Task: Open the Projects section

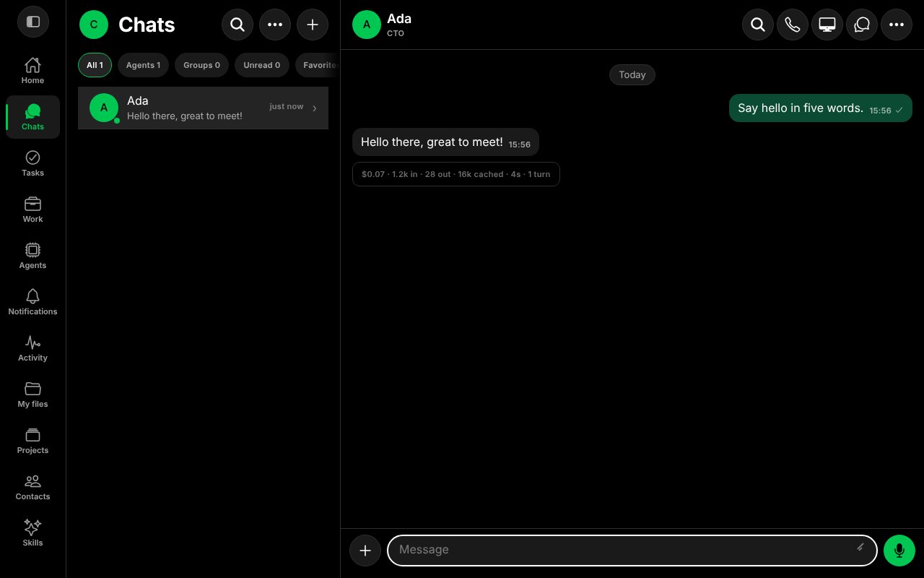Action: pos(32,441)
